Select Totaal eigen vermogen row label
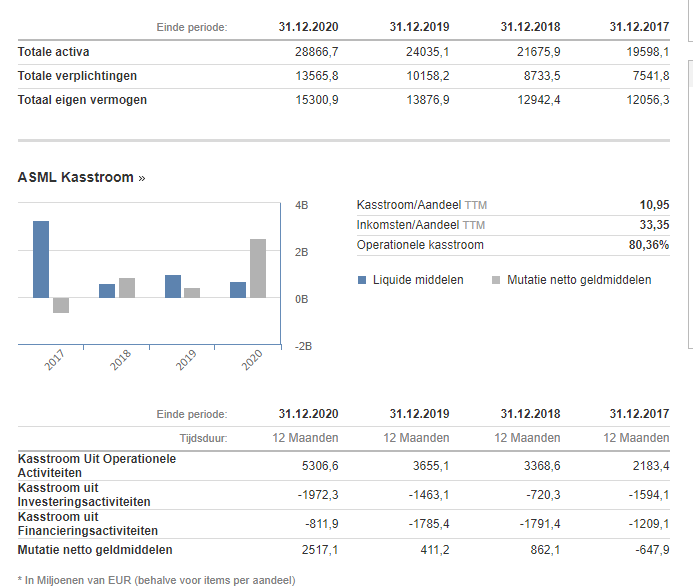This screenshot has width=693, height=586. click(82, 100)
